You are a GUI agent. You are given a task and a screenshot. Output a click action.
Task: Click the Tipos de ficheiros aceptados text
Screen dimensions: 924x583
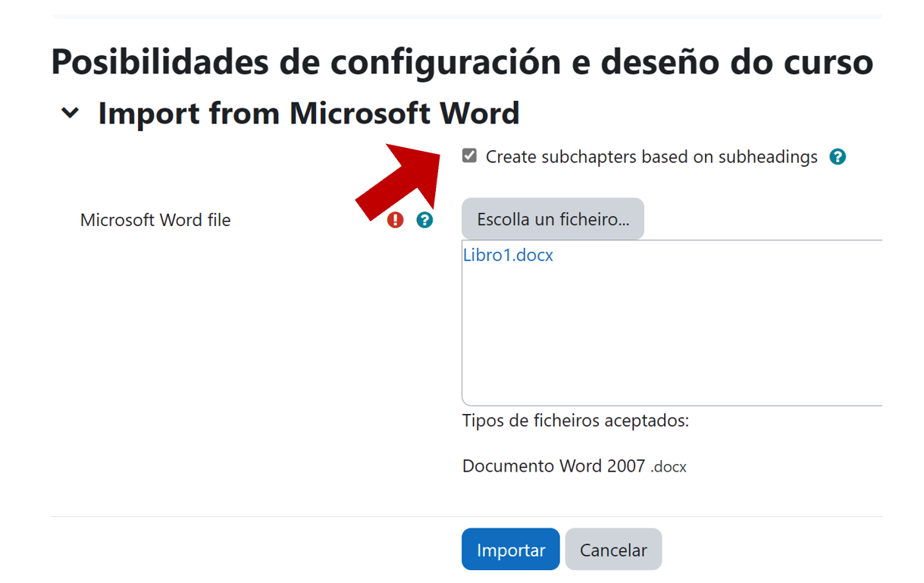pyautogui.click(x=575, y=421)
